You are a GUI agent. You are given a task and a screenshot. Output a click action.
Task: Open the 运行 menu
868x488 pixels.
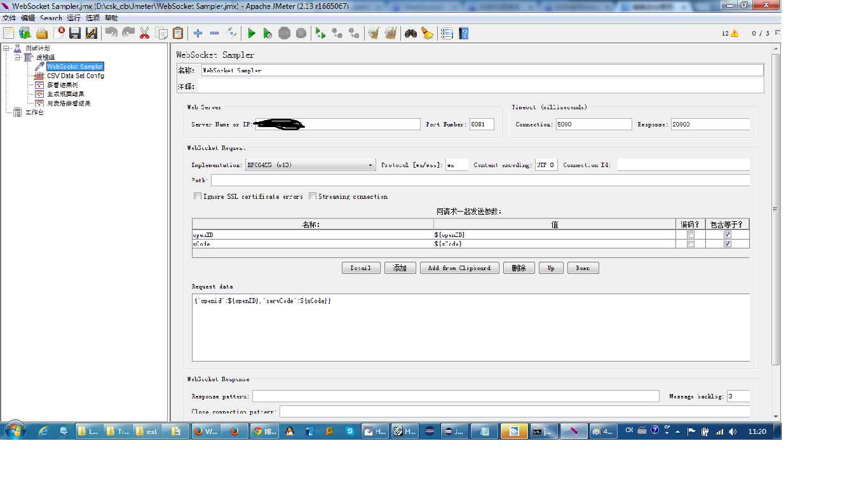click(x=74, y=18)
